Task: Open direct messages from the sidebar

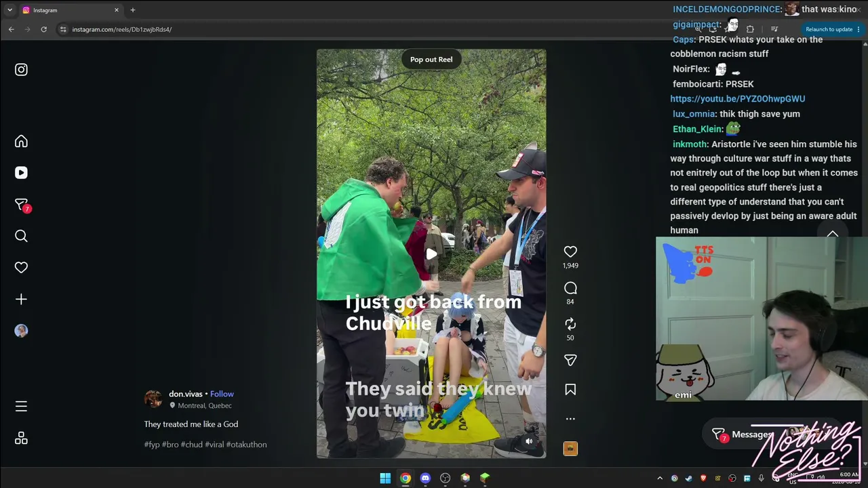Action: (x=21, y=204)
